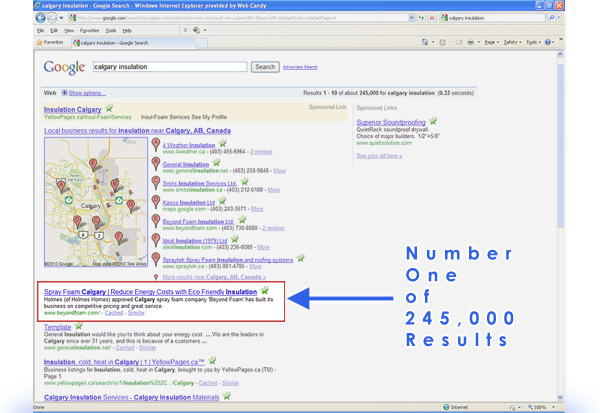Click green star beside Superior Soundproofing ad

click(433, 121)
